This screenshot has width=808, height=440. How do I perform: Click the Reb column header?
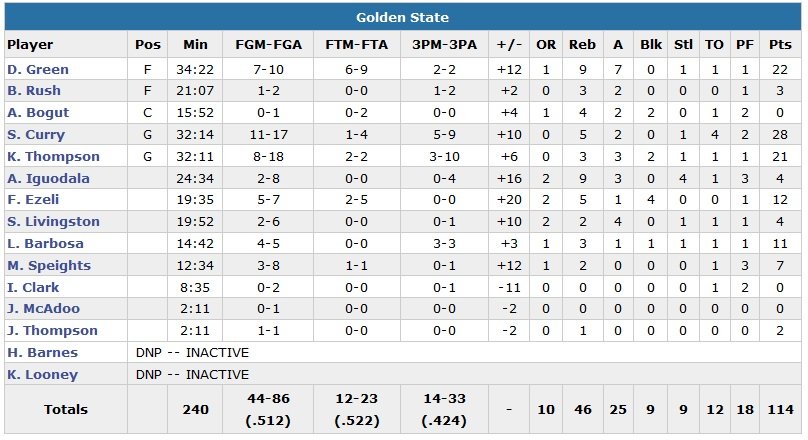pyautogui.click(x=582, y=45)
